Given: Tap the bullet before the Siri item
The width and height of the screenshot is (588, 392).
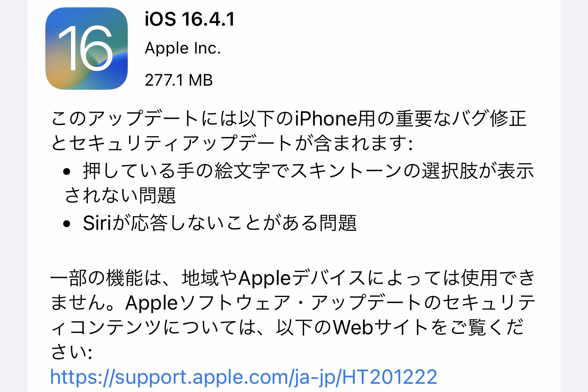Looking at the screenshot, I should [68, 223].
